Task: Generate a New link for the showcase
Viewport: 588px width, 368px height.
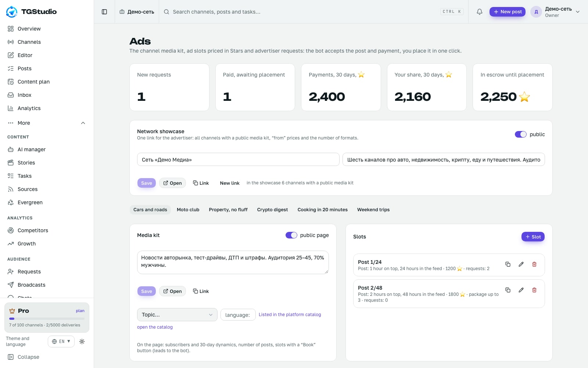Action: (230, 183)
